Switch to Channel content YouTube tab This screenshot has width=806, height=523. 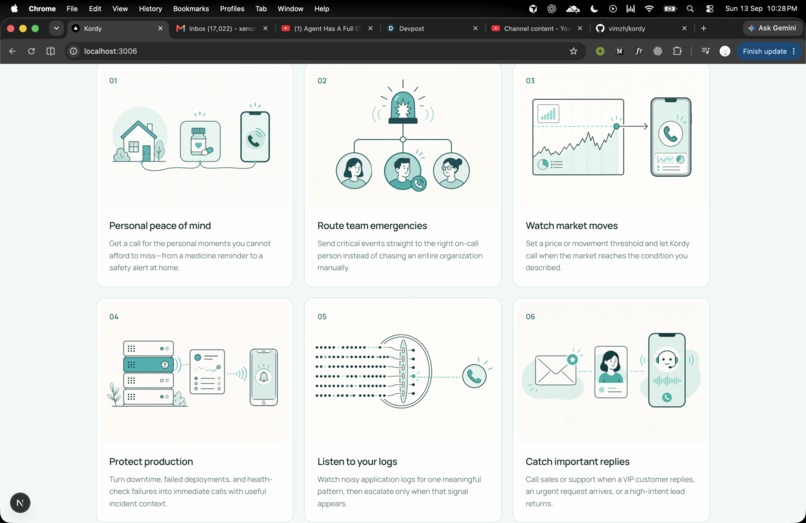pyautogui.click(x=537, y=28)
